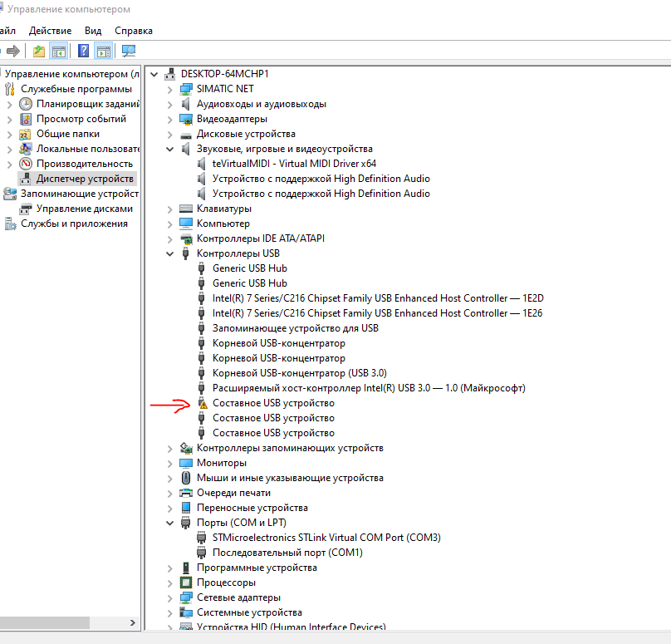Expand Локальные пользователи in the left tree
The height and width of the screenshot is (644, 671).
pyautogui.click(x=9, y=150)
